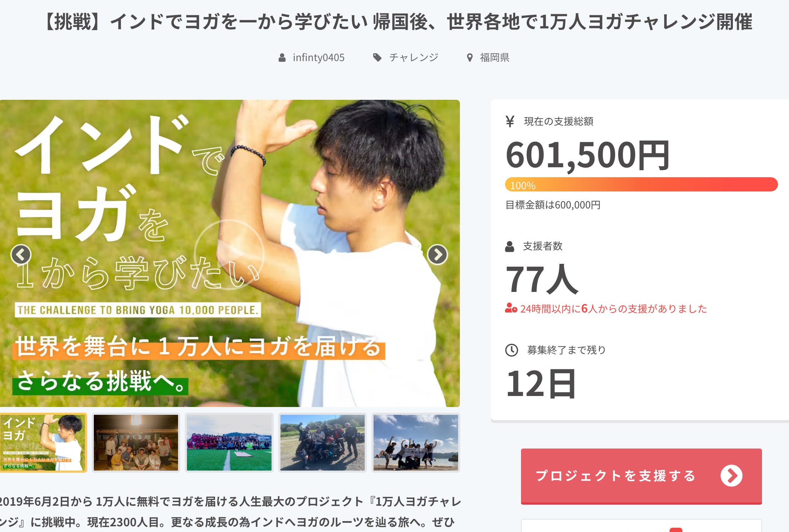Click the yen icon beside 現在の支援総額
The width and height of the screenshot is (789, 532).
click(510, 121)
